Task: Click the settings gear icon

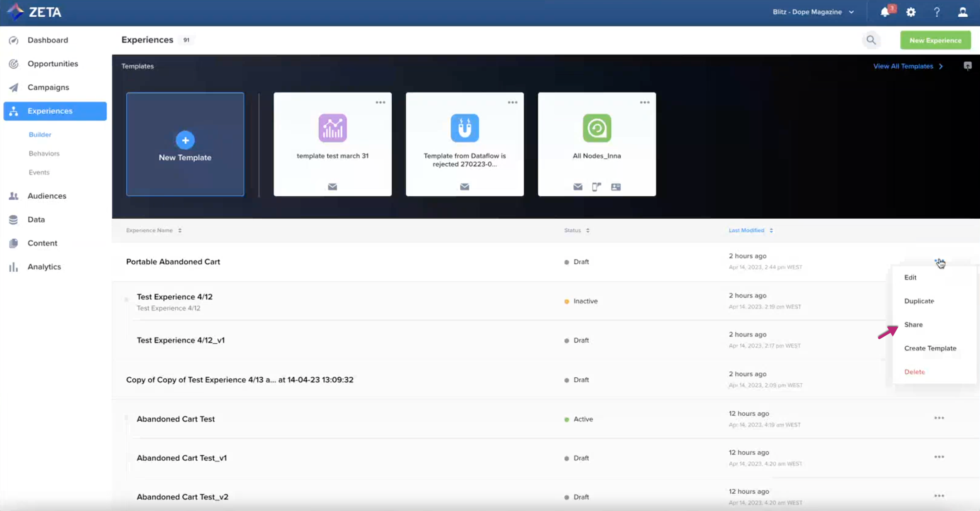Action: coord(911,12)
